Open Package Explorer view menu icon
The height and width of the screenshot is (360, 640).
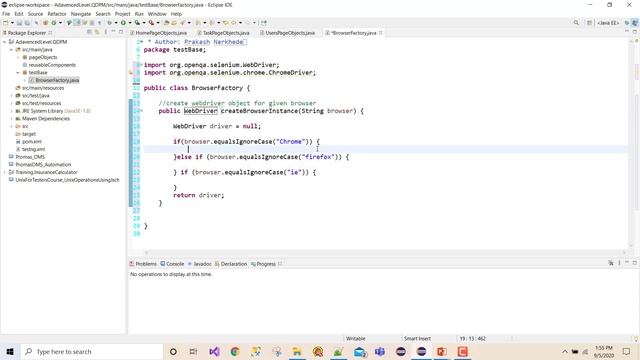[106, 32]
